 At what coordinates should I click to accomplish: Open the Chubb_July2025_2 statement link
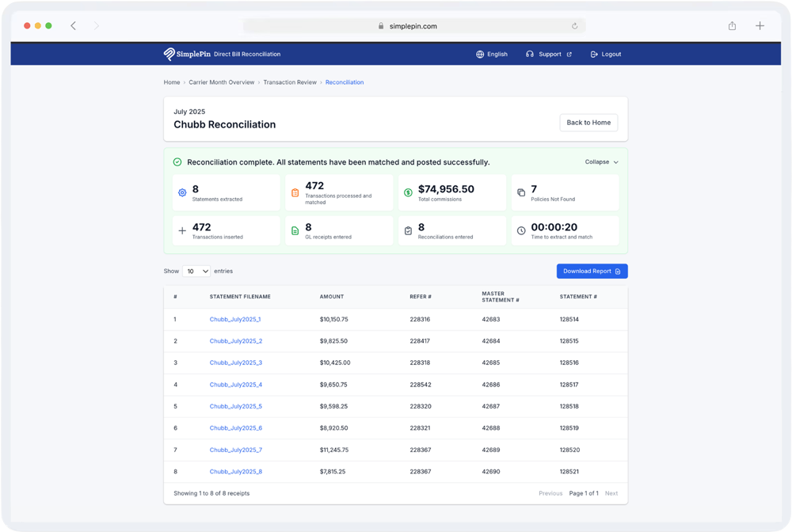pyautogui.click(x=236, y=341)
